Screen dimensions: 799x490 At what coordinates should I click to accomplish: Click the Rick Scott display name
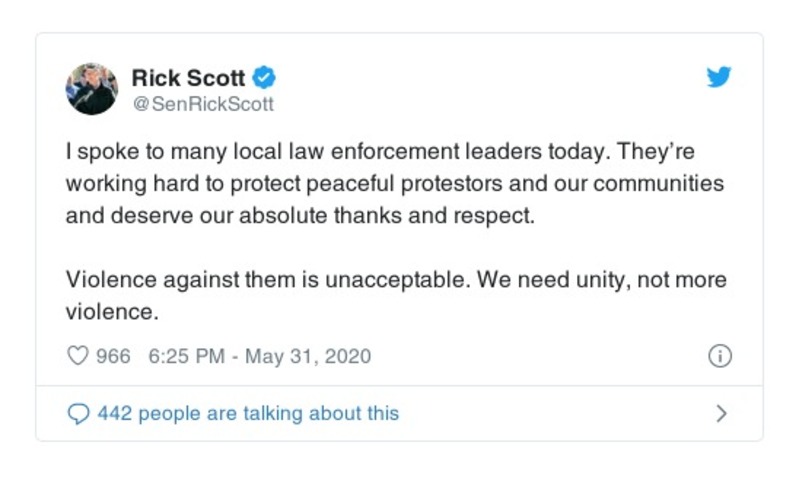188,78
